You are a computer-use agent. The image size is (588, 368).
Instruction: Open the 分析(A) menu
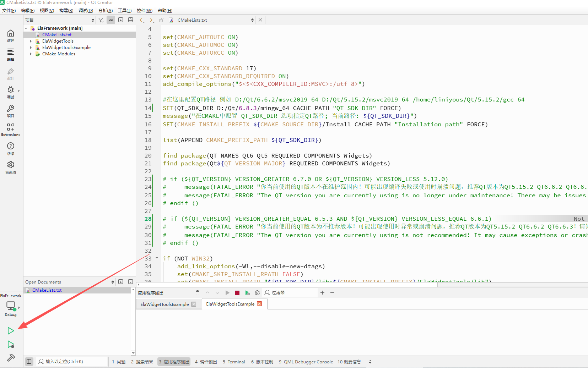pos(105,11)
